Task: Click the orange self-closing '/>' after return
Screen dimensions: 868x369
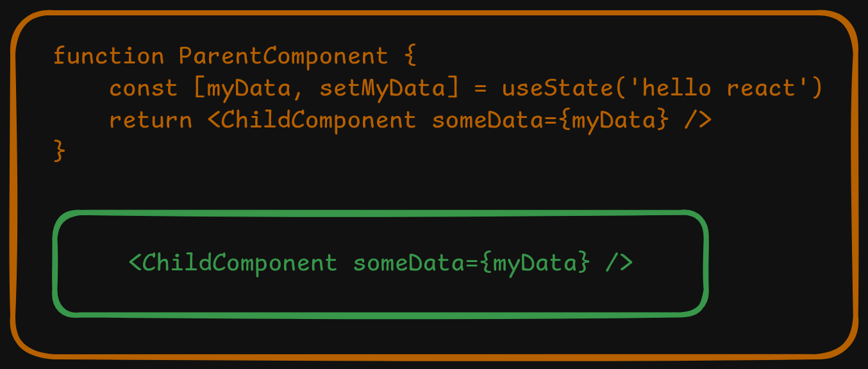Action: coord(697,120)
